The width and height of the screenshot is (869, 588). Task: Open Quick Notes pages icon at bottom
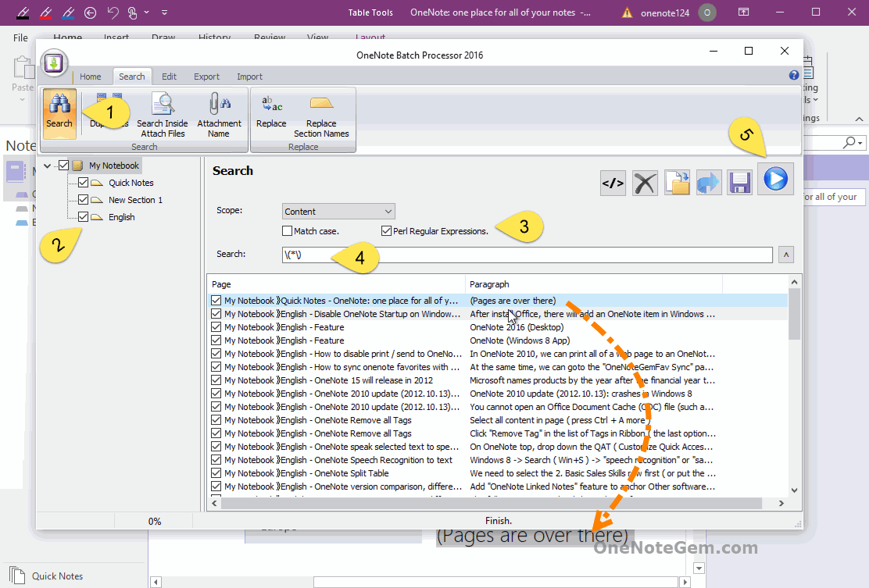[x=16, y=576]
